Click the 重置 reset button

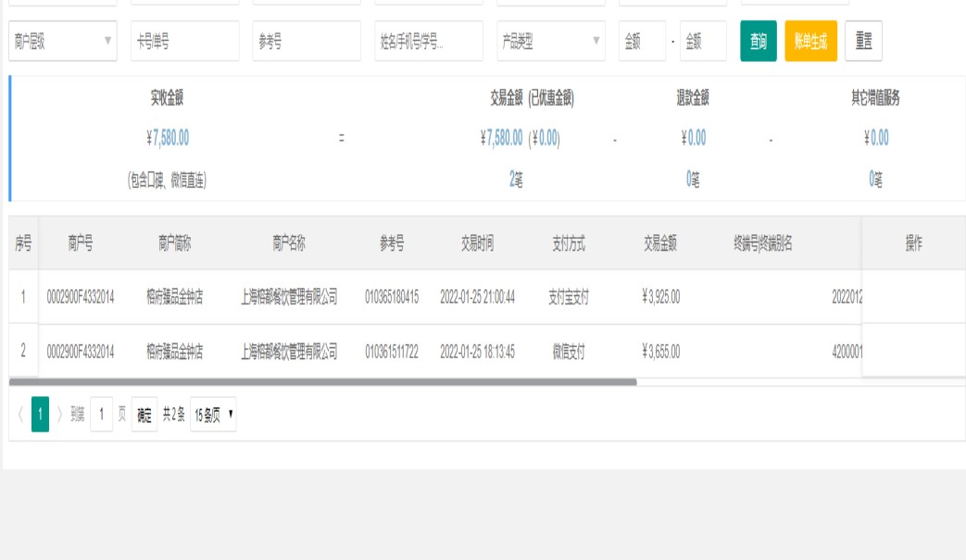click(x=863, y=42)
